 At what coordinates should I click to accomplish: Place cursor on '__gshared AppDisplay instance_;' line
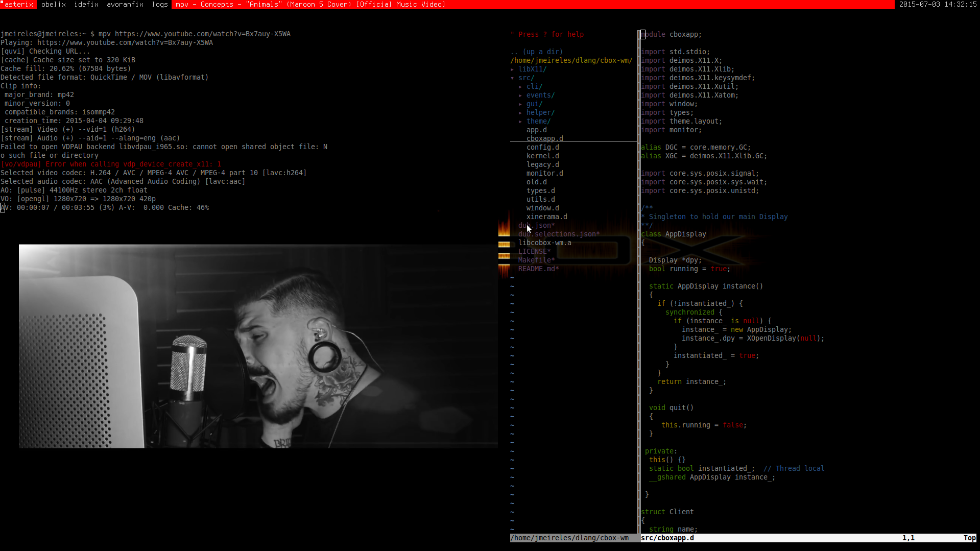(x=712, y=477)
